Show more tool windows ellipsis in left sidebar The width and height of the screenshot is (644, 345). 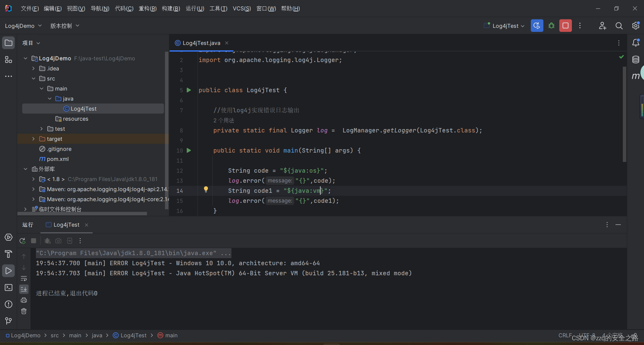8,76
